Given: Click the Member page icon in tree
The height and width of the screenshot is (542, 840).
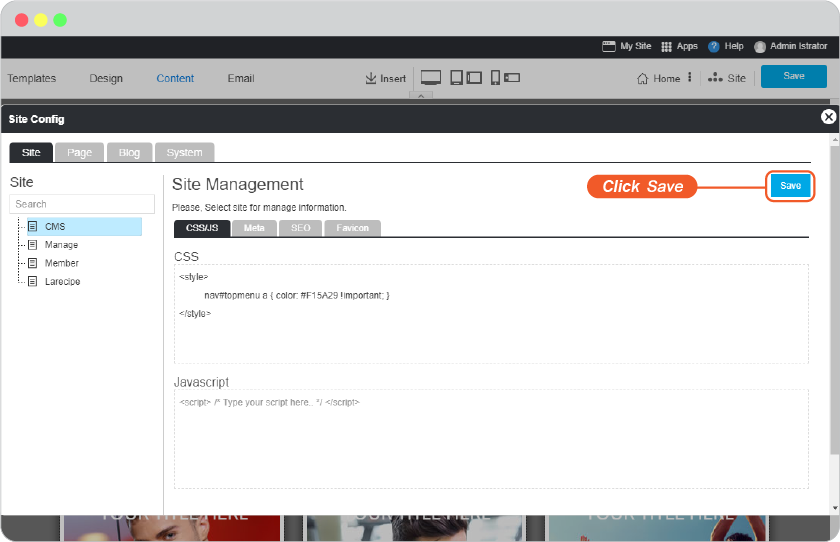Looking at the screenshot, I should click(x=33, y=263).
